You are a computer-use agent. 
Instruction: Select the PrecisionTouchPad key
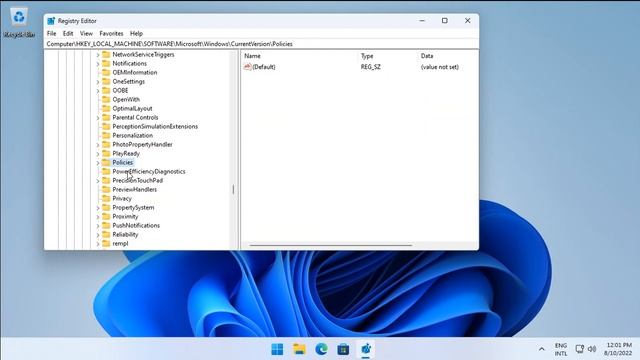point(138,180)
